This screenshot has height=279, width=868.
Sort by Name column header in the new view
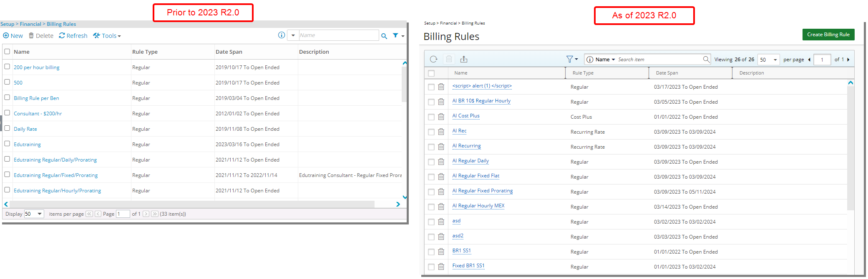(461, 73)
